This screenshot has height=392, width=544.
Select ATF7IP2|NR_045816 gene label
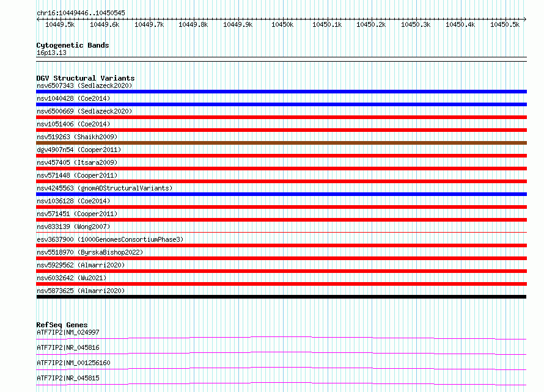point(68,347)
